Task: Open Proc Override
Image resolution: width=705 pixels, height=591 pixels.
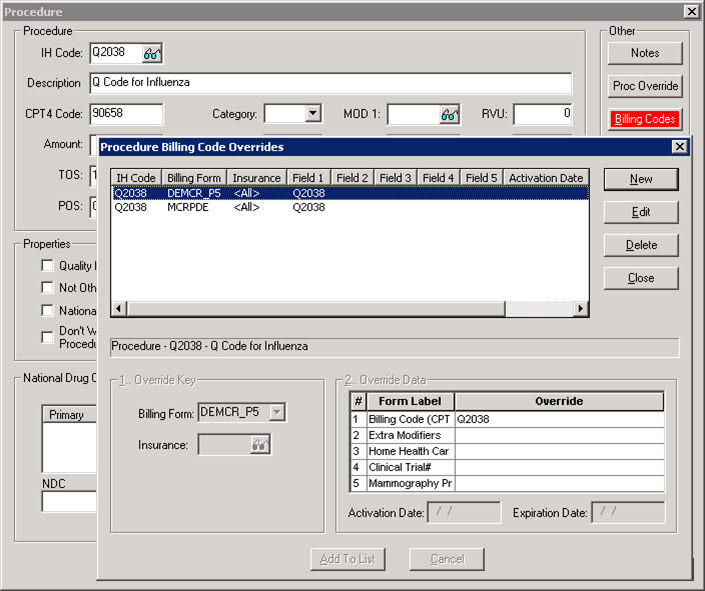Action: (x=645, y=86)
